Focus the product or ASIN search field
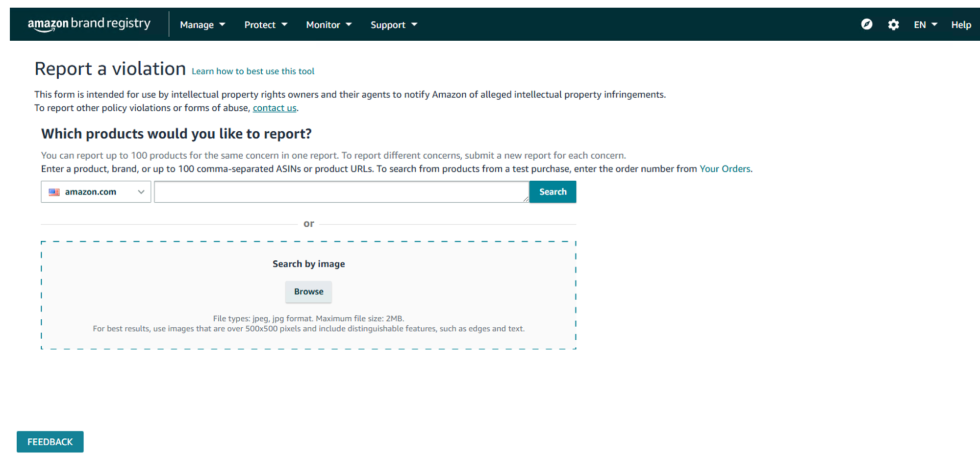 point(341,192)
